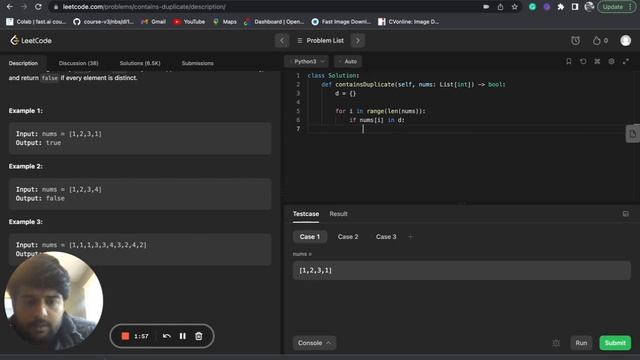Open the streak flame counter
This screenshot has height=360, width=640.
point(600,40)
